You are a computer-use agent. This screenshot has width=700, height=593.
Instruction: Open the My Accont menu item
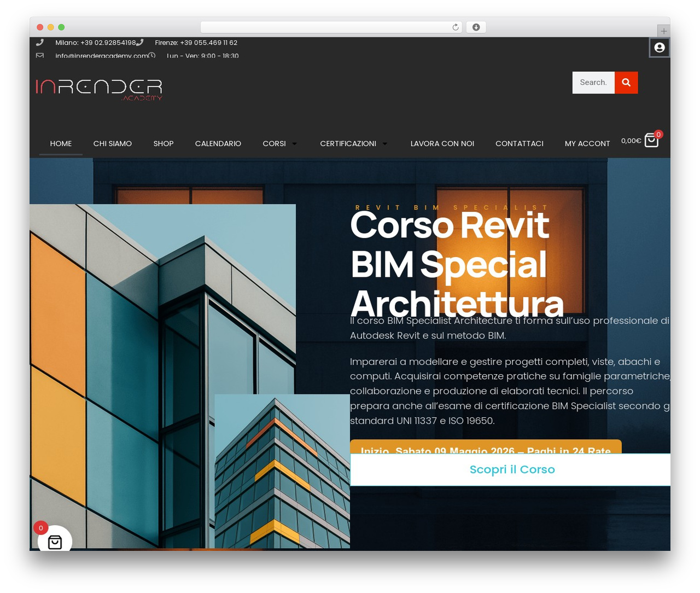point(587,143)
